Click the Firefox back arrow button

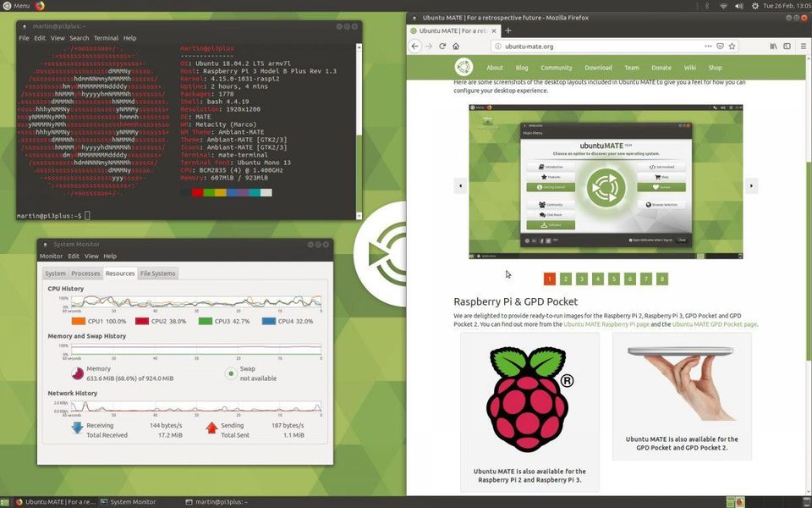(x=414, y=46)
